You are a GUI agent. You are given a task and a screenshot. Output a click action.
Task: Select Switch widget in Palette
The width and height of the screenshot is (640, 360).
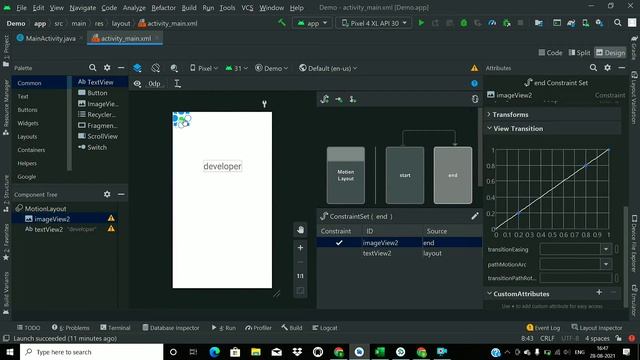pyautogui.click(x=92, y=147)
